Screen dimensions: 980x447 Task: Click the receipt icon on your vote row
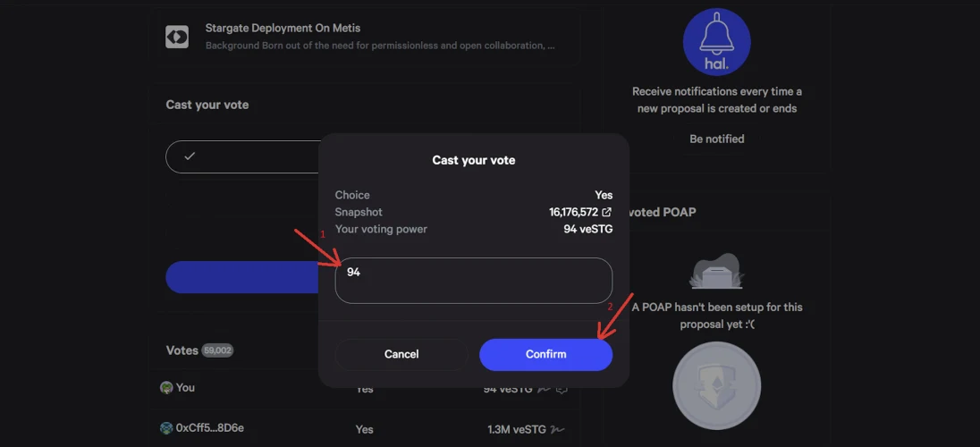[562, 390]
